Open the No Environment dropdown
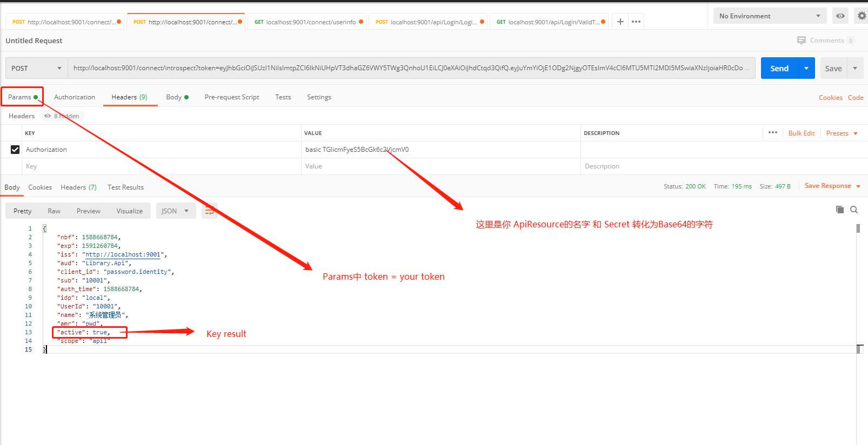 click(770, 16)
